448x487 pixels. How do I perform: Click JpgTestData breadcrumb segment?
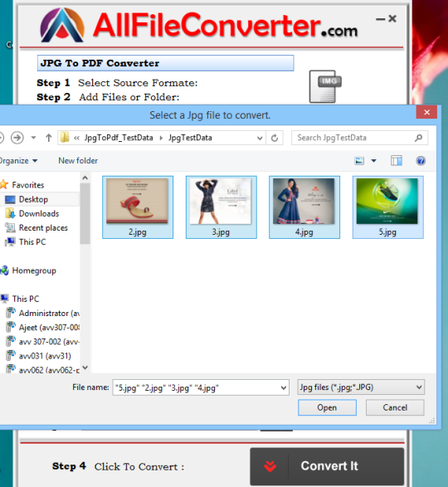coord(190,138)
